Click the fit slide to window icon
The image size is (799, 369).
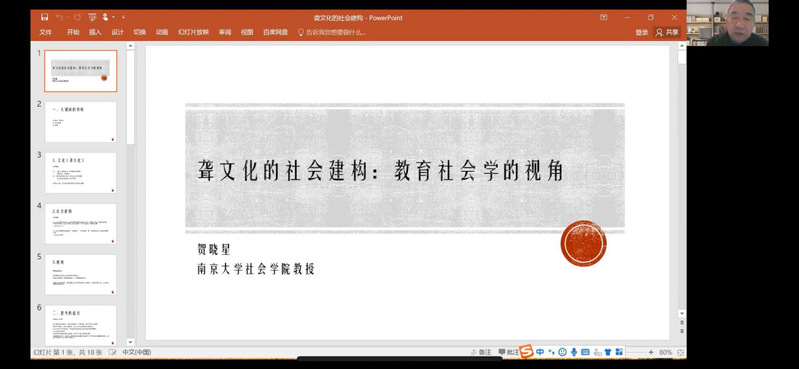pyautogui.click(x=681, y=352)
